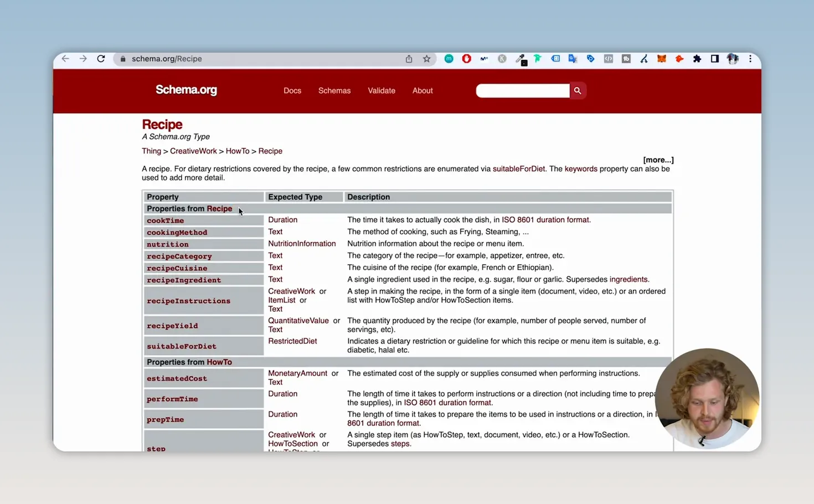
Task: Click the presenter webcam thumbnail
Action: tap(707, 399)
